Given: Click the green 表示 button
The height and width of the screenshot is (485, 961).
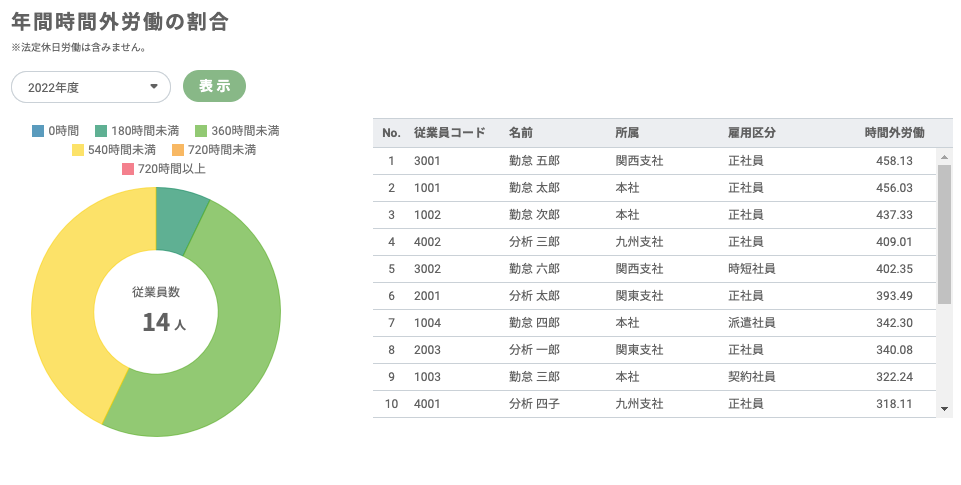Looking at the screenshot, I should point(215,86).
